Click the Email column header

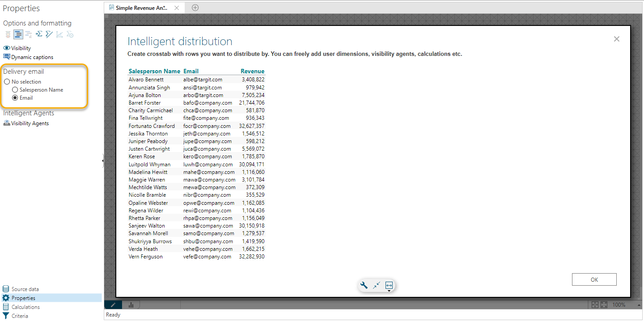(x=191, y=72)
